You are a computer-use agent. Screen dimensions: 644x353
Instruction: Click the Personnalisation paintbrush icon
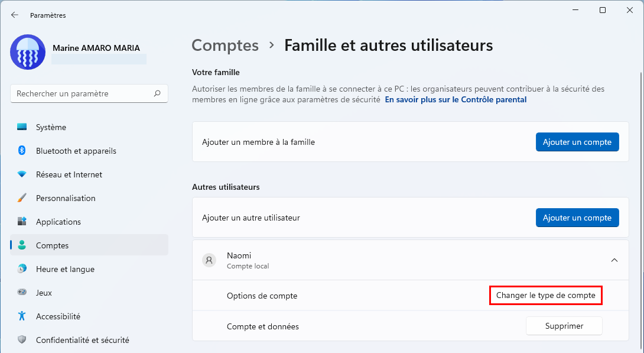click(22, 197)
